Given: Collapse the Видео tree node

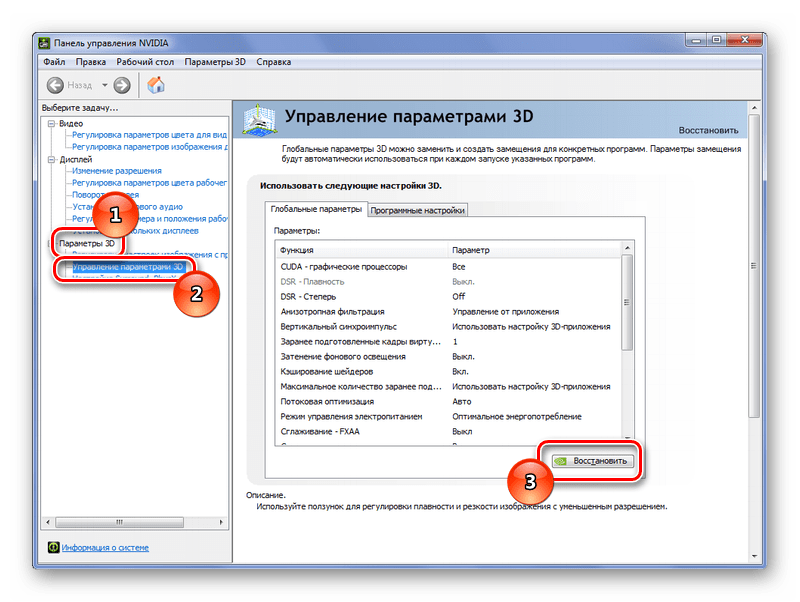Looking at the screenshot, I should (x=50, y=123).
